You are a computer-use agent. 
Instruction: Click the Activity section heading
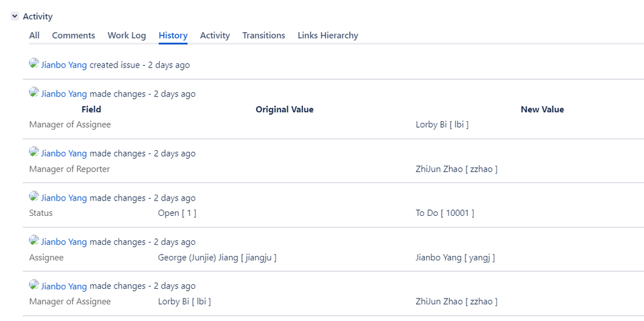pyautogui.click(x=38, y=17)
